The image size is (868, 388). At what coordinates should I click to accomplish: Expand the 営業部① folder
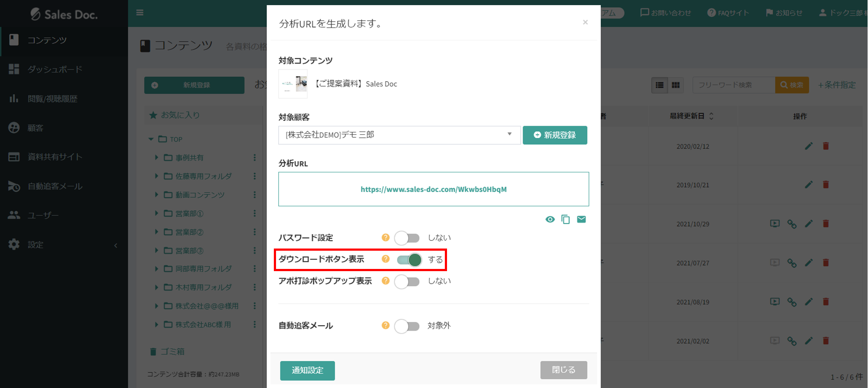coord(157,213)
